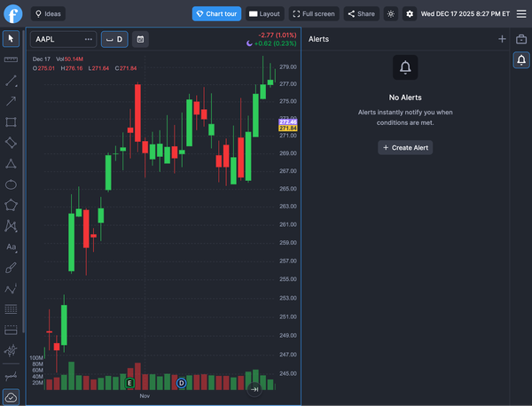
Task: Activate the brush drawing tool
Action: [x=12, y=268]
